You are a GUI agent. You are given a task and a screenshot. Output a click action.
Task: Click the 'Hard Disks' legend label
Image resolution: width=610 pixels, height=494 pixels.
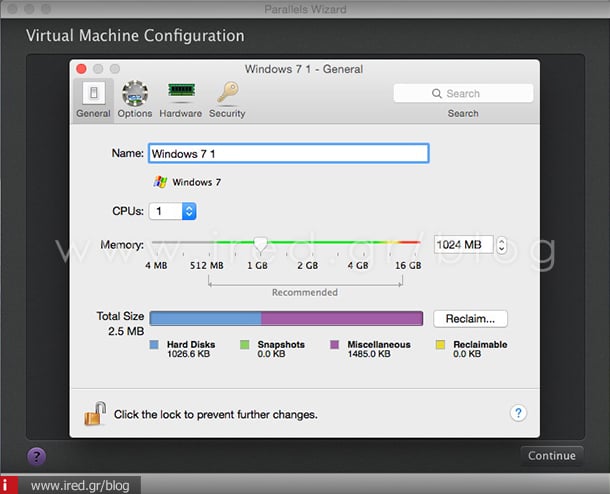coord(191,344)
